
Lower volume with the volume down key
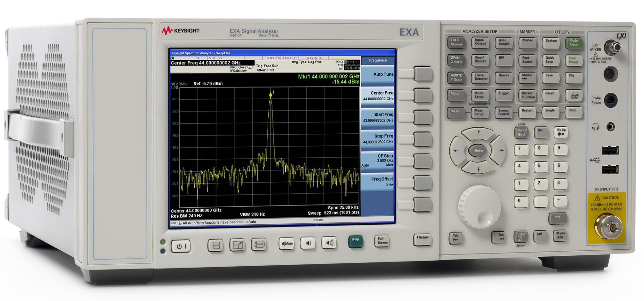click(x=308, y=243)
